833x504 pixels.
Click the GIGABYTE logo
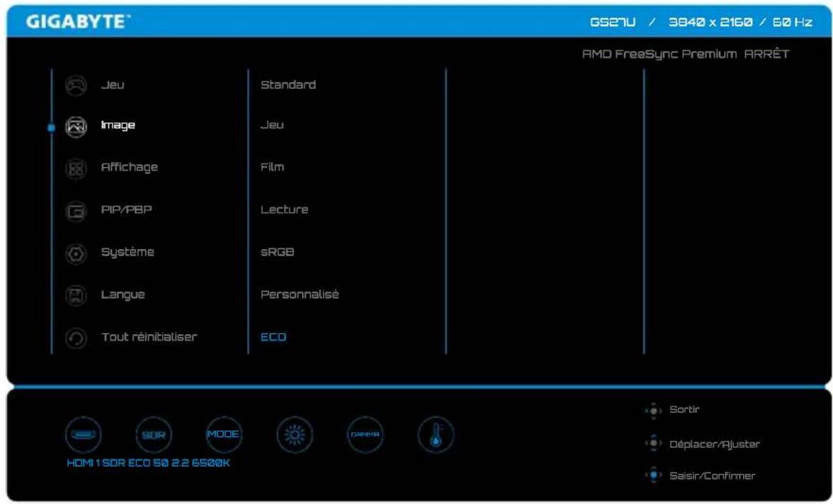78,22
